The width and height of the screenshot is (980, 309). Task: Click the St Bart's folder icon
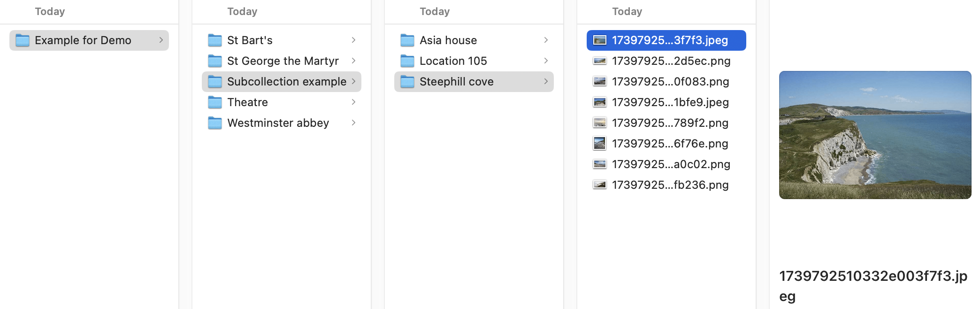[x=215, y=40]
